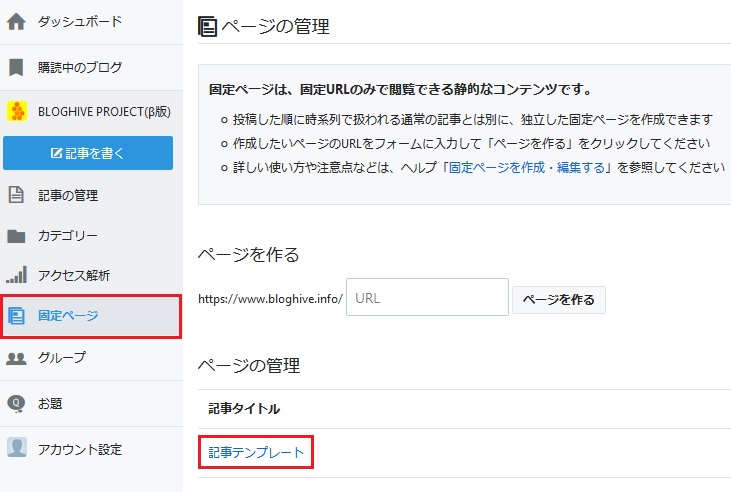Open アカウント設定 sidebar item
731x492 pixels.
[80, 450]
